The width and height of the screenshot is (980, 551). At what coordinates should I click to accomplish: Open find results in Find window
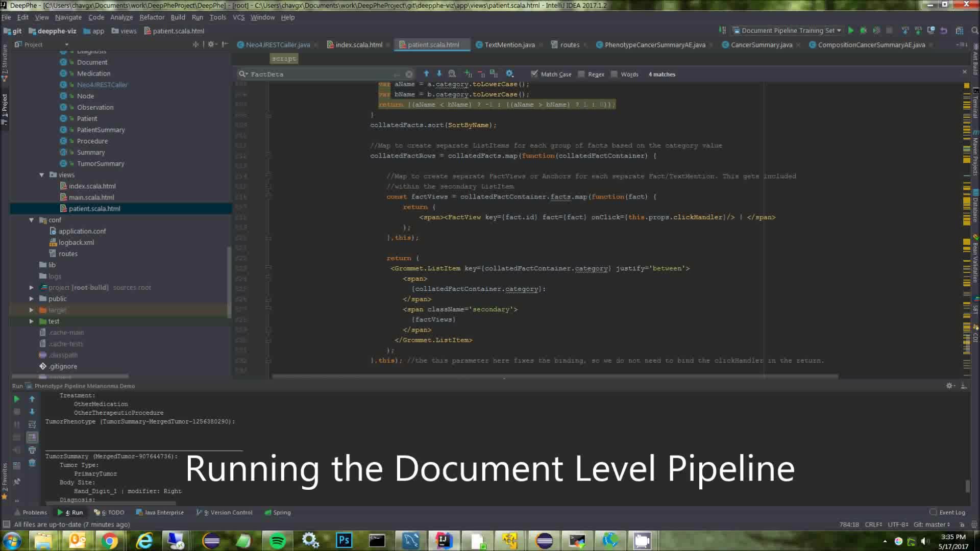coord(452,74)
